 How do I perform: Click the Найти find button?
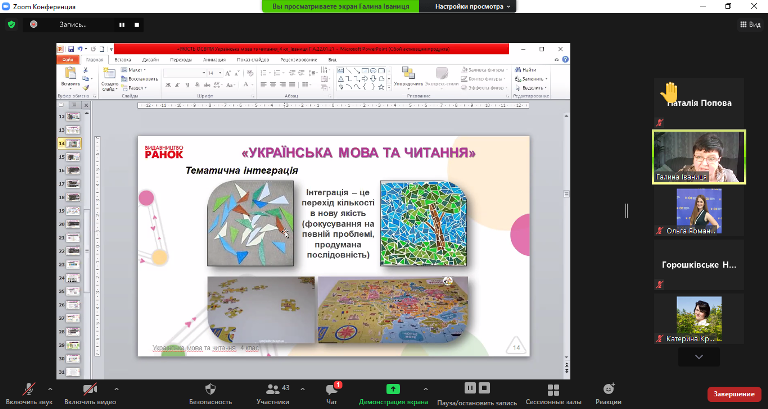coord(526,70)
